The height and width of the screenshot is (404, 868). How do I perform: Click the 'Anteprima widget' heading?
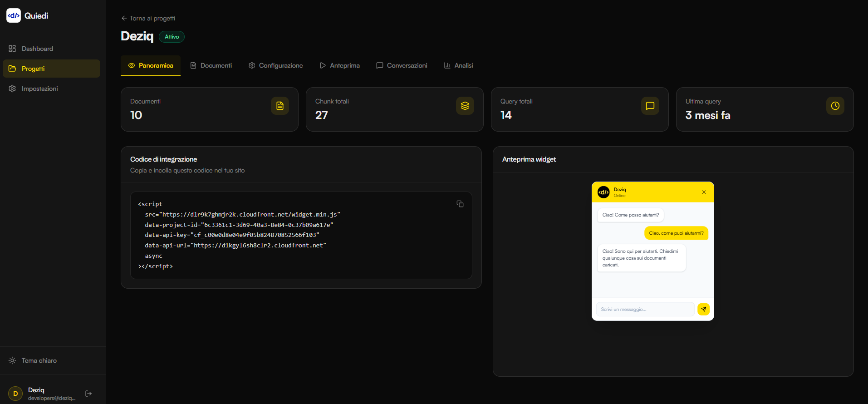[529, 159]
